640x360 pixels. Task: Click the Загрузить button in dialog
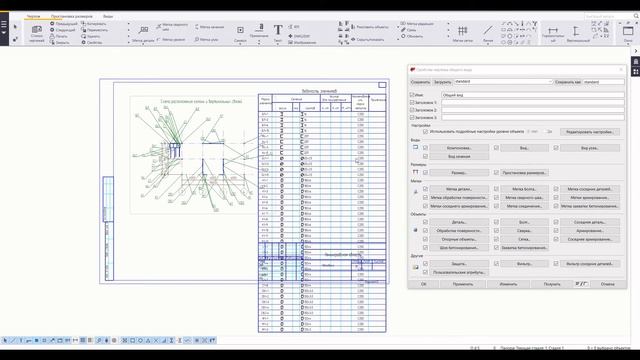(442, 82)
